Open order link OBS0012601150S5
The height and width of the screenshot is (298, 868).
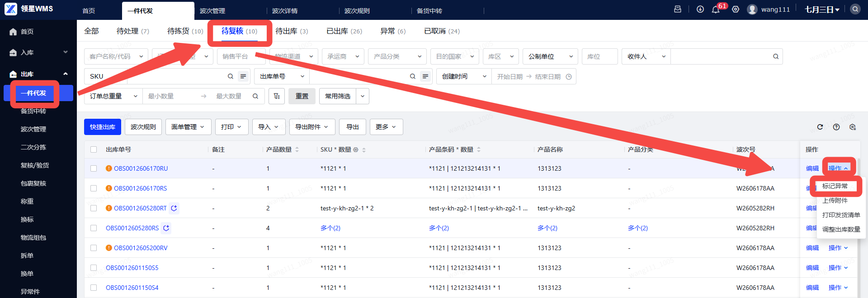132,268
